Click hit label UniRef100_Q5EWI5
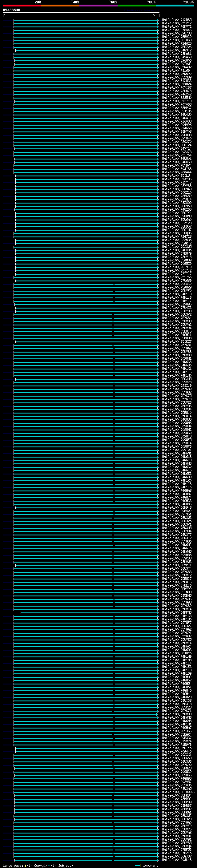Image resolution: width=197 pixels, height=868 pixels. click(x=177, y=332)
